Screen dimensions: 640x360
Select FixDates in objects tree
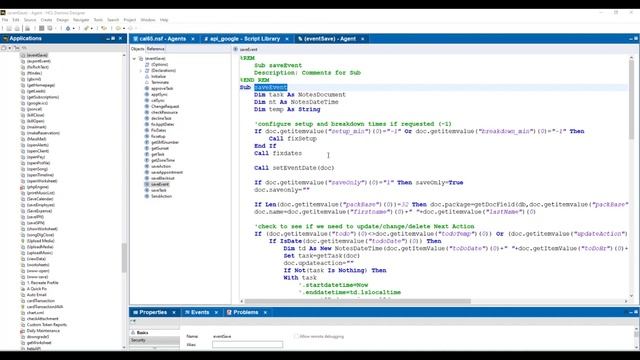[x=158, y=130]
